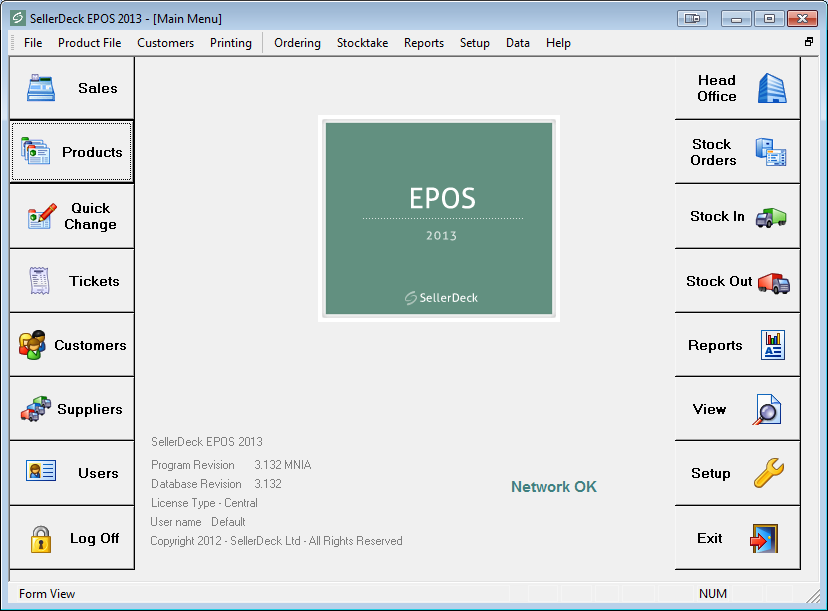Image resolution: width=828 pixels, height=611 pixels.
Task: Open Users via the ID card icon
Action: [41, 473]
